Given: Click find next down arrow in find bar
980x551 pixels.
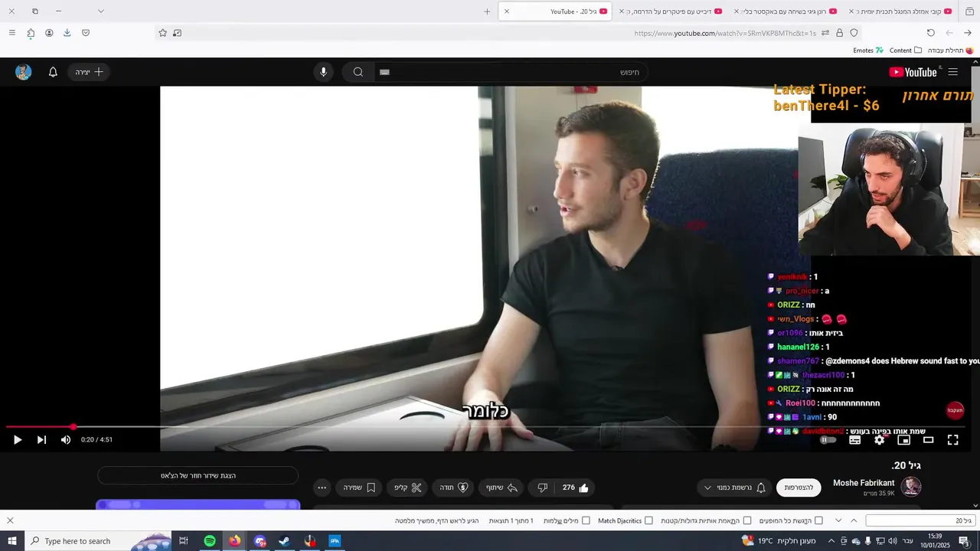Looking at the screenshot, I should click(838, 520).
